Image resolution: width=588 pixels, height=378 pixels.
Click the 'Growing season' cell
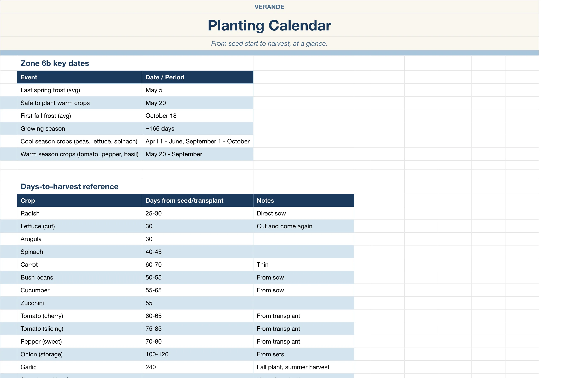coord(79,128)
